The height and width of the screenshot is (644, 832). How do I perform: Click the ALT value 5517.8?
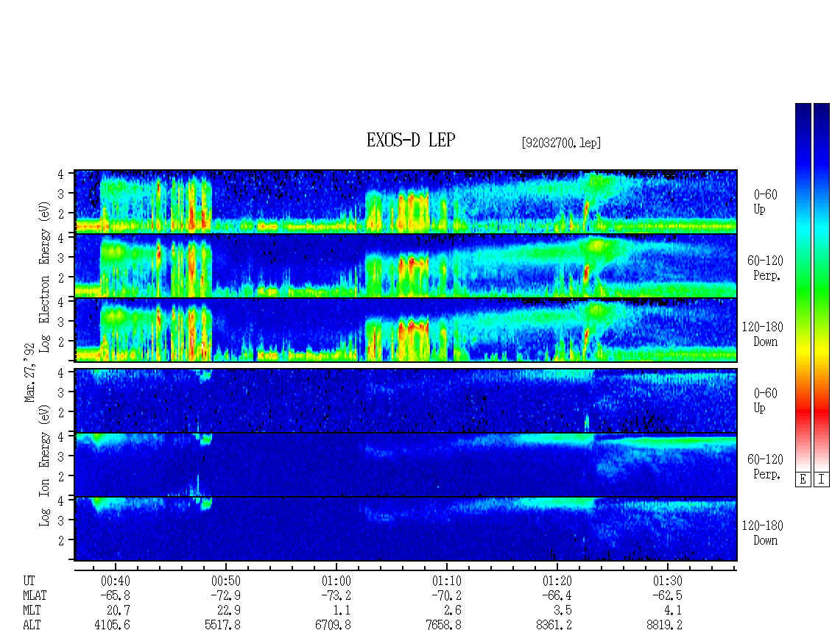coord(223,626)
